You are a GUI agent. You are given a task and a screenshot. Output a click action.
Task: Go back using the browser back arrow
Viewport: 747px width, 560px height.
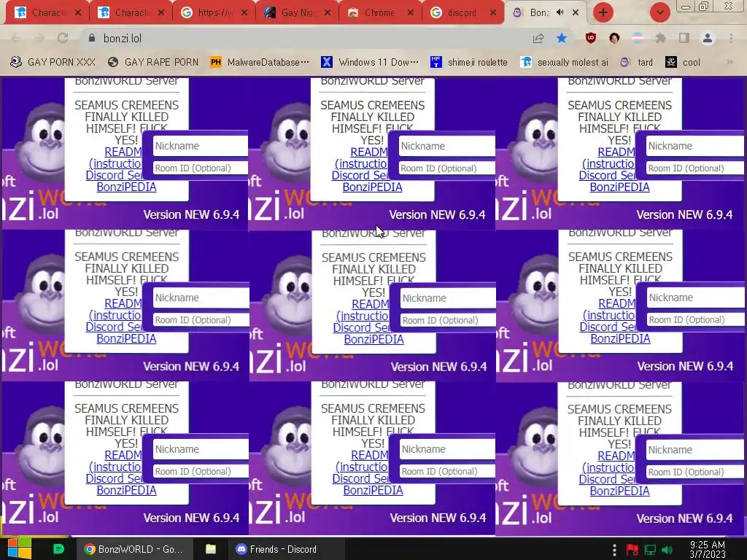point(16,38)
